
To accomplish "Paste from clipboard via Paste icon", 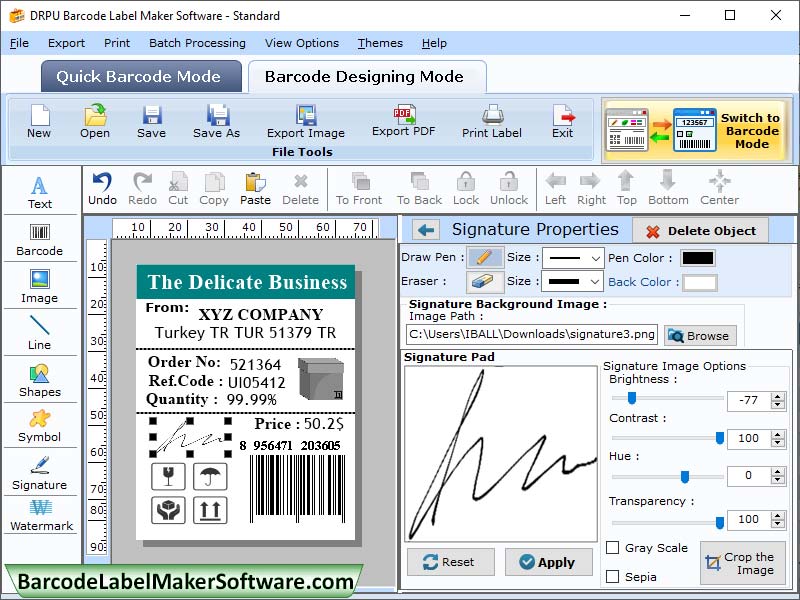I will (255, 189).
